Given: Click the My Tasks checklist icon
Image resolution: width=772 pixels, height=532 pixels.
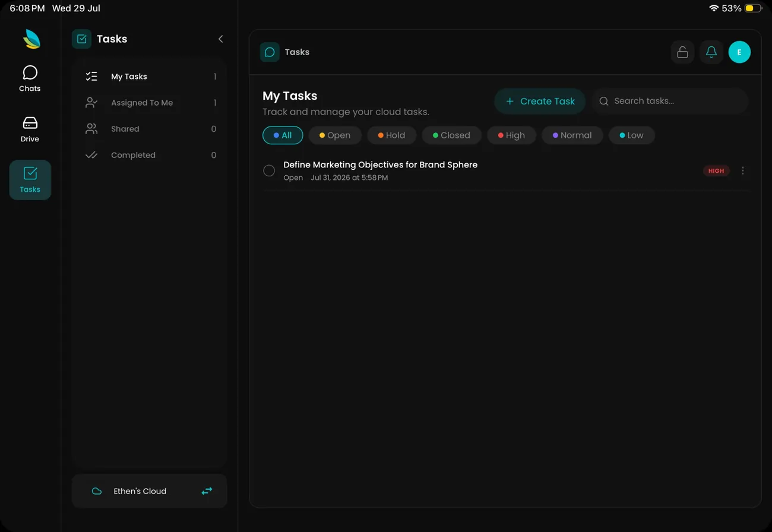Looking at the screenshot, I should [91, 77].
